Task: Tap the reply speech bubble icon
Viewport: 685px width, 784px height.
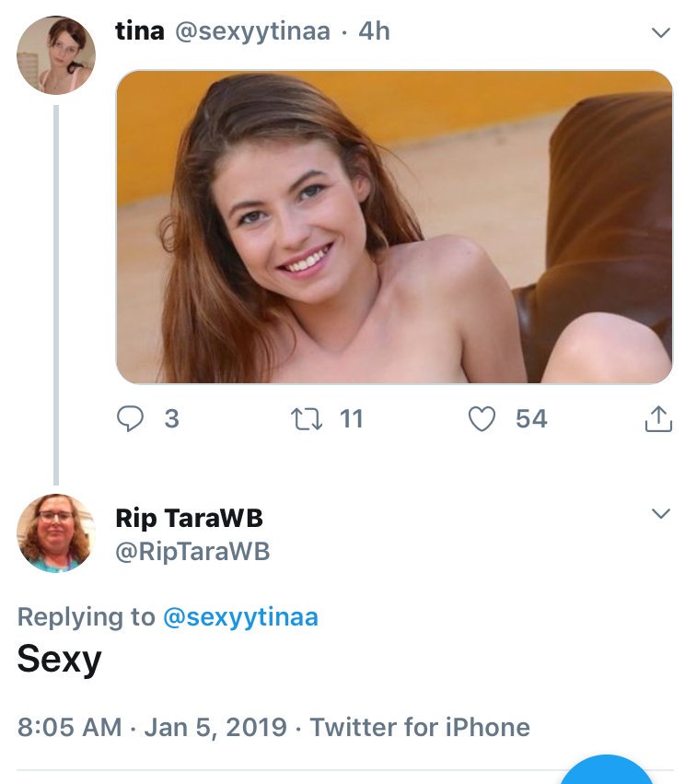Action: [x=130, y=418]
